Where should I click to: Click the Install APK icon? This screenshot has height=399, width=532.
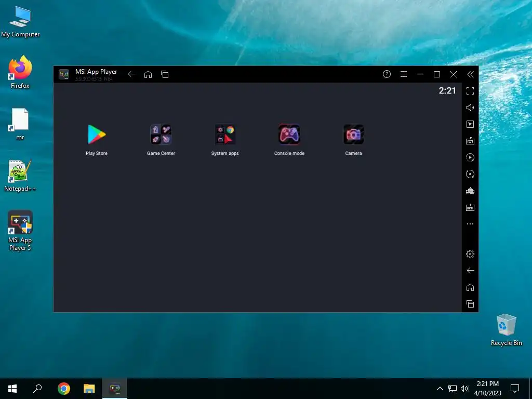pyautogui.click(x=470, y=207)
